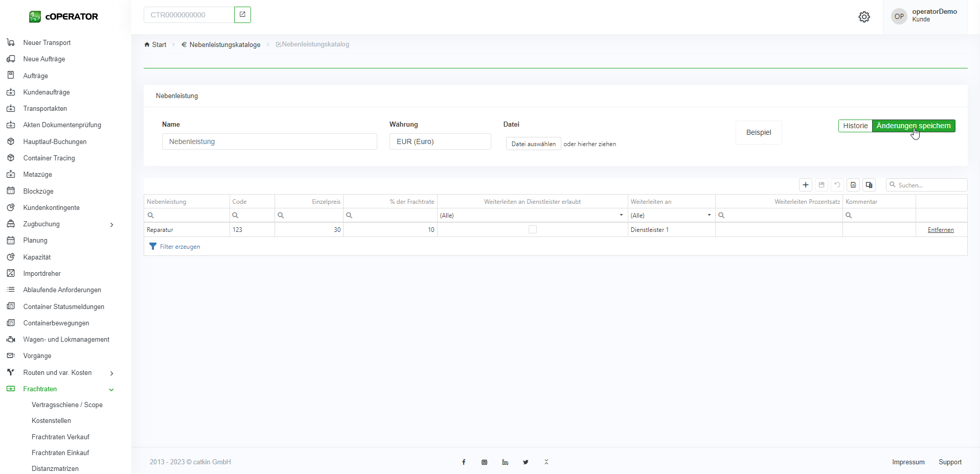Open Container Tracing in the sidebar
The height and width of the screenshot is (474, 980).
(x=49, y=158)
